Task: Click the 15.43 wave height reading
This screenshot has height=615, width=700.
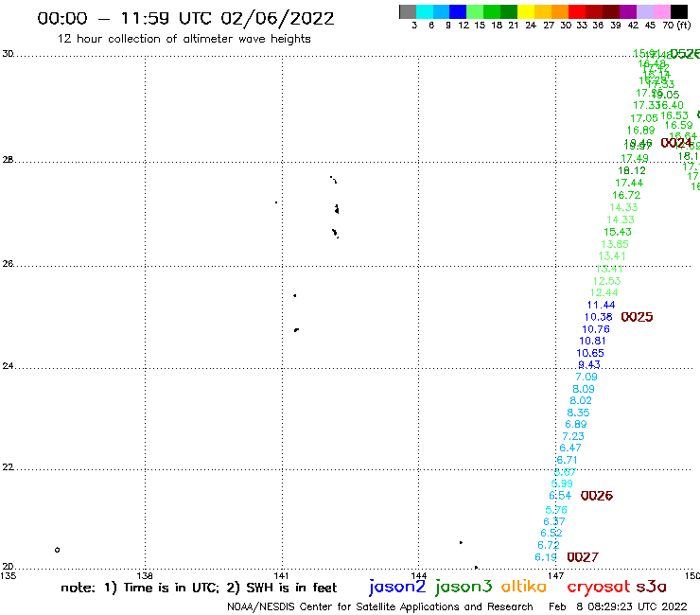Action: (618, 232)
